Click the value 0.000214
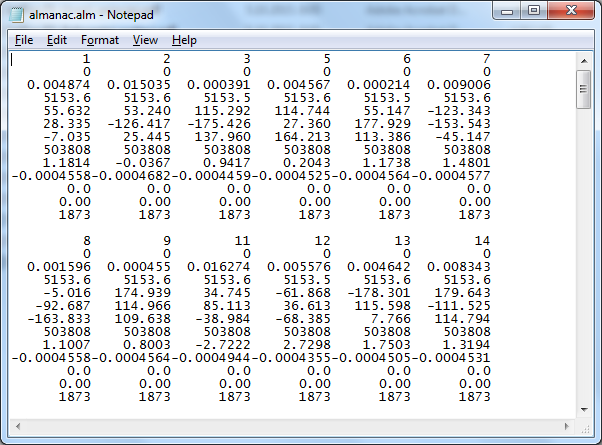The height and width of the screenshot is (445, 602). pos(379,85)
